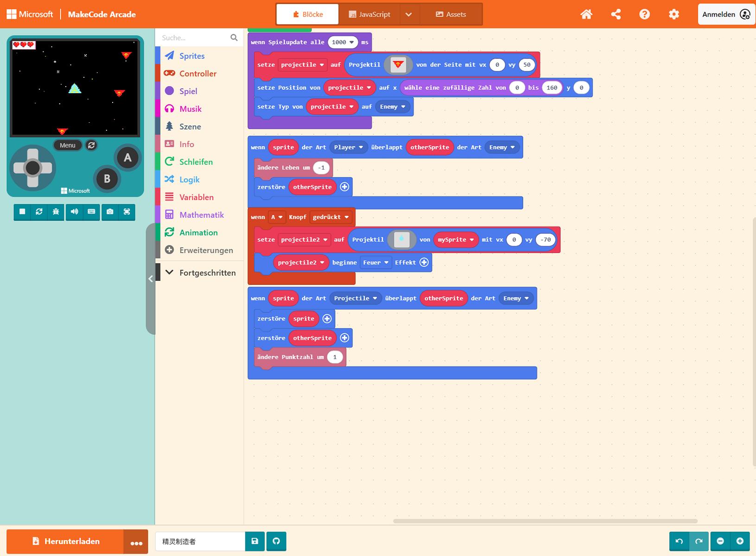Screen dimensions: 756x556
Task: Open the 1000 ms interval dropdown
Action: click(x=343, y=42)
